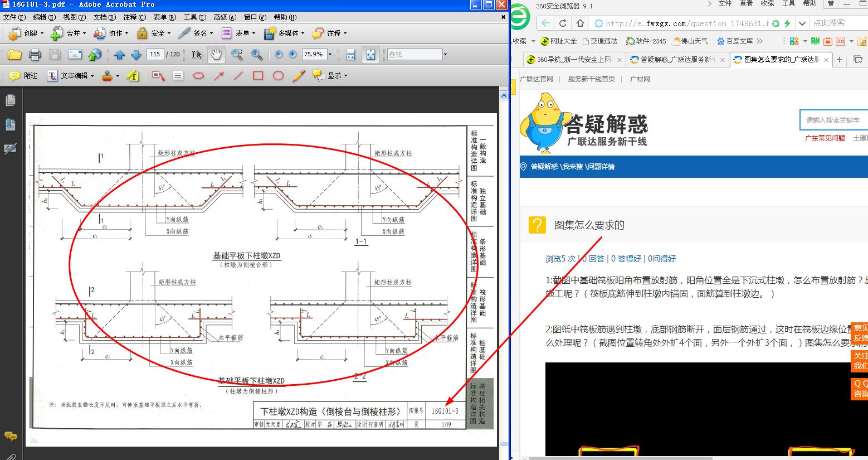The height and width of the screenshot is (460, 868).
Task: Open the 显示 (Show) comments dropdown
Action: [330, 76]
